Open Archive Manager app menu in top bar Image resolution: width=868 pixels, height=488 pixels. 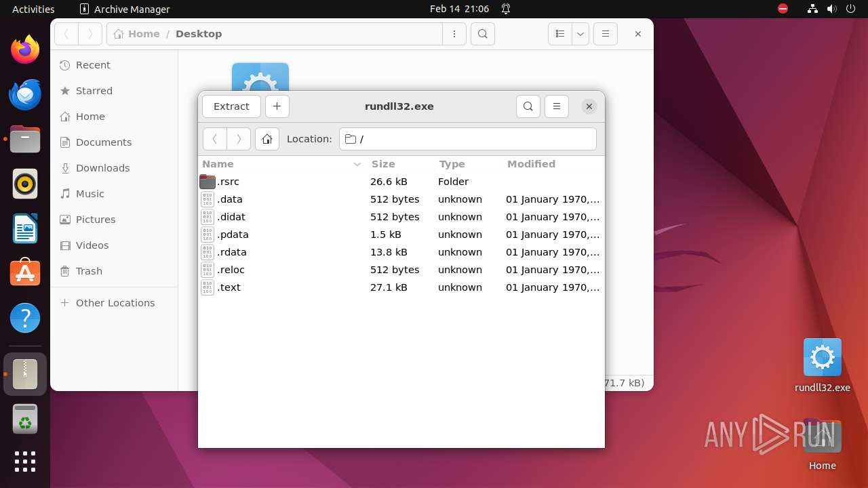coord(125,9)
